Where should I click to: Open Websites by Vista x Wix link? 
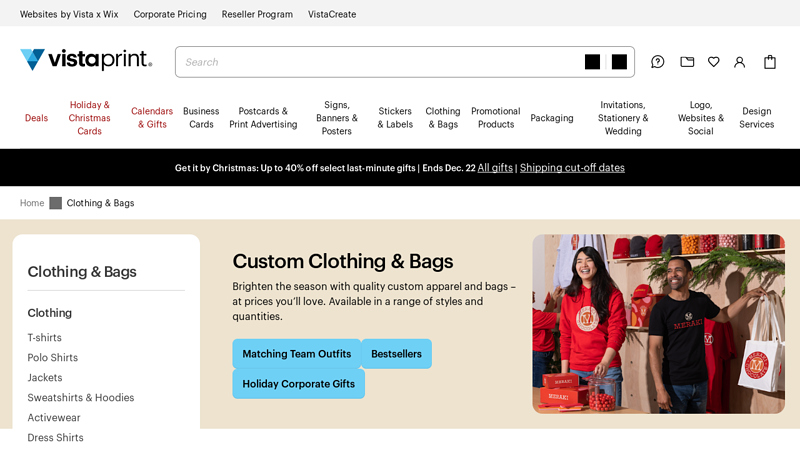[69, 14]
